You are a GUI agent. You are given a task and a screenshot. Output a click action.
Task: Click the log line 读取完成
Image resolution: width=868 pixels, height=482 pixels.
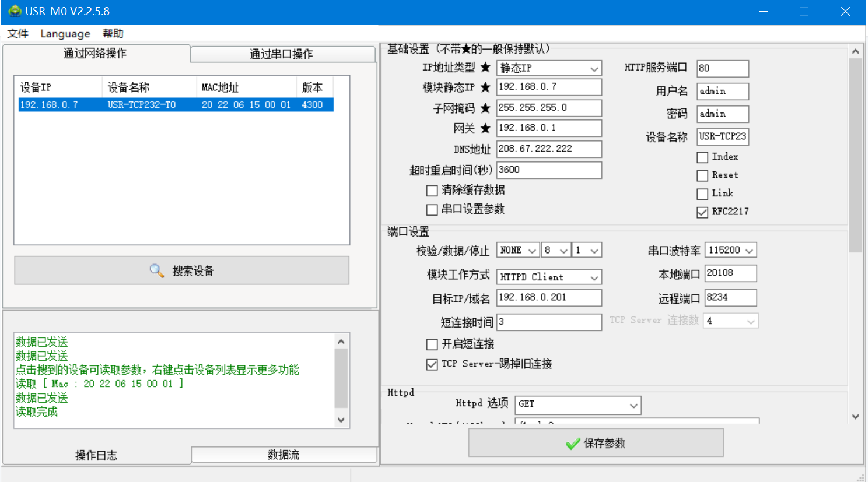pyautogui.click(x=37, y=412)
